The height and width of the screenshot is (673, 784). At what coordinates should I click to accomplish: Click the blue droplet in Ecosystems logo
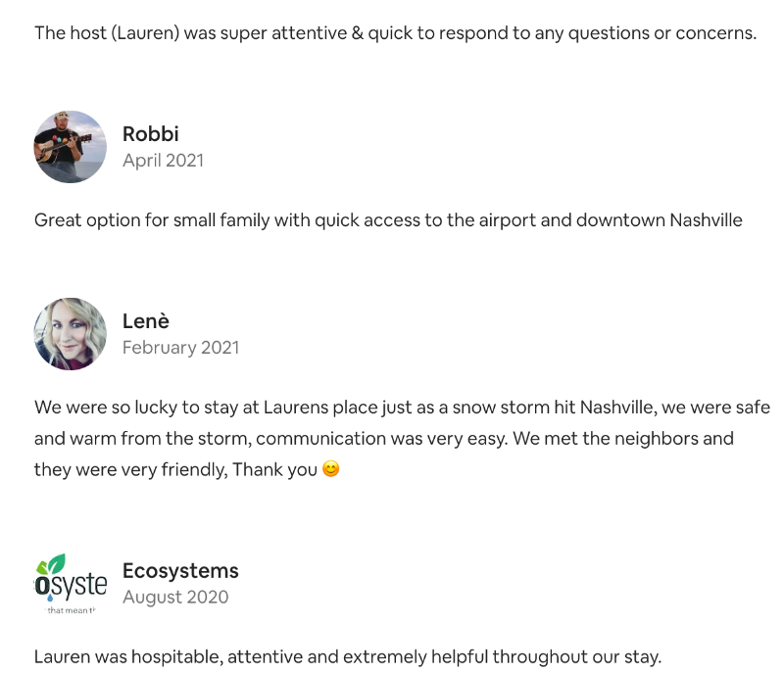click(x=50, y=597)
